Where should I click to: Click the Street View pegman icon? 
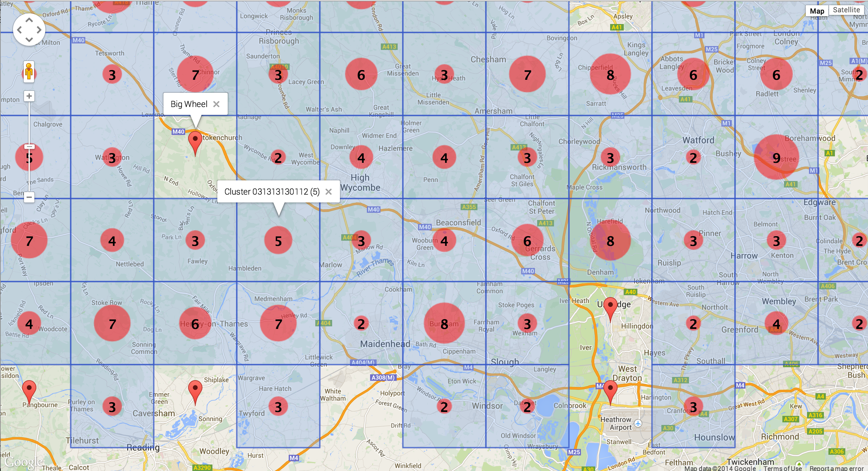click(x=29, y=72)
